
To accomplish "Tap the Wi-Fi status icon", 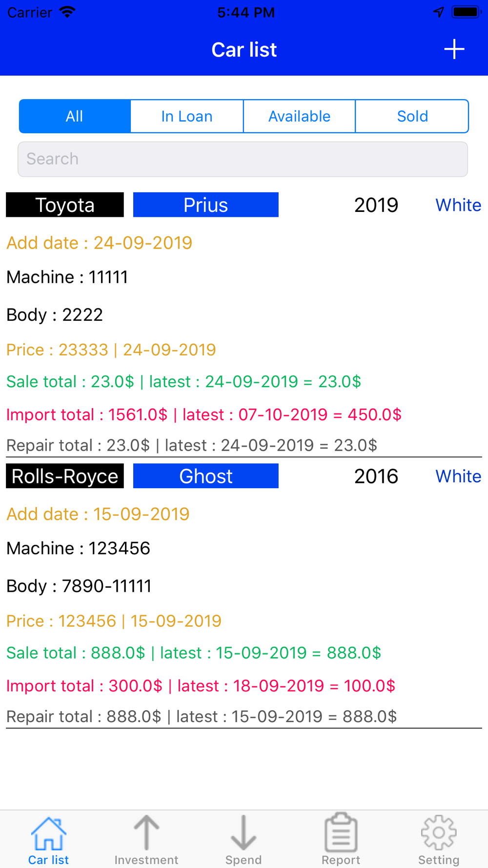I will click(x=67, y=12).
